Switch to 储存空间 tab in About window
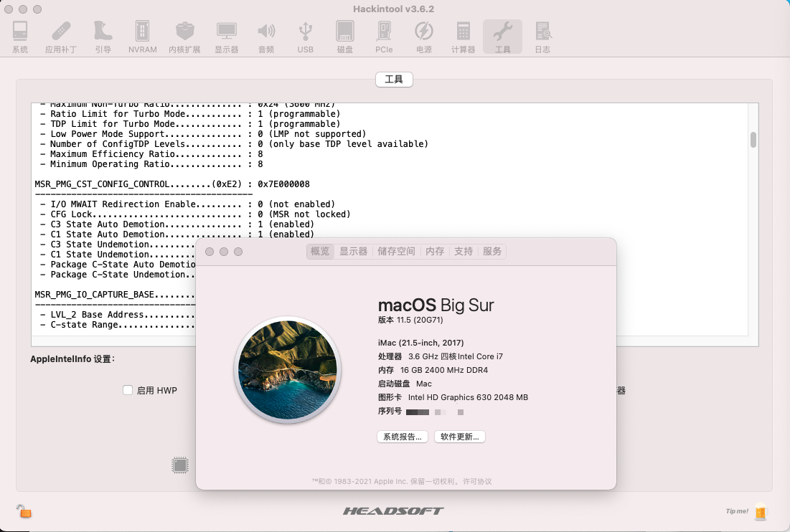 396,251
